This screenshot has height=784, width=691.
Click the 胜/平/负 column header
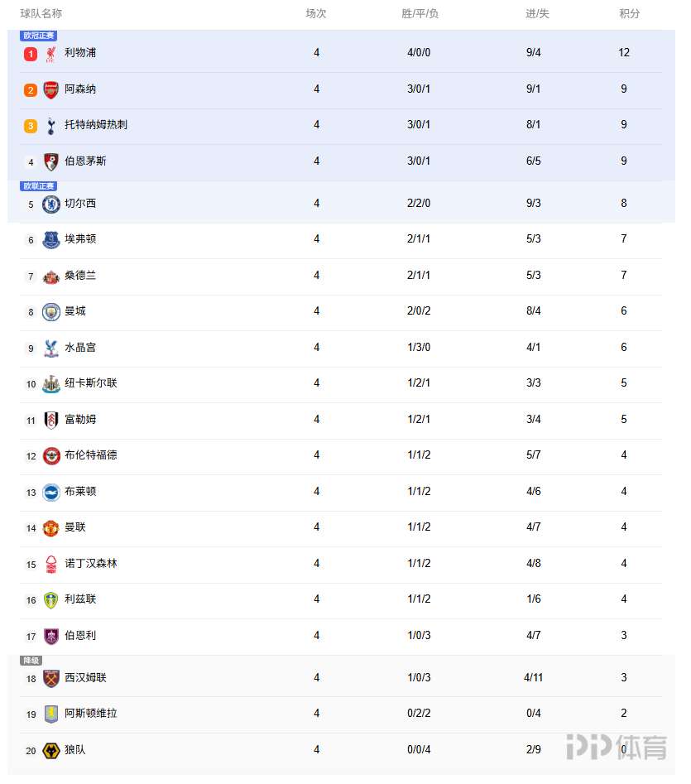pyautogui.click(x=420, y=14)
